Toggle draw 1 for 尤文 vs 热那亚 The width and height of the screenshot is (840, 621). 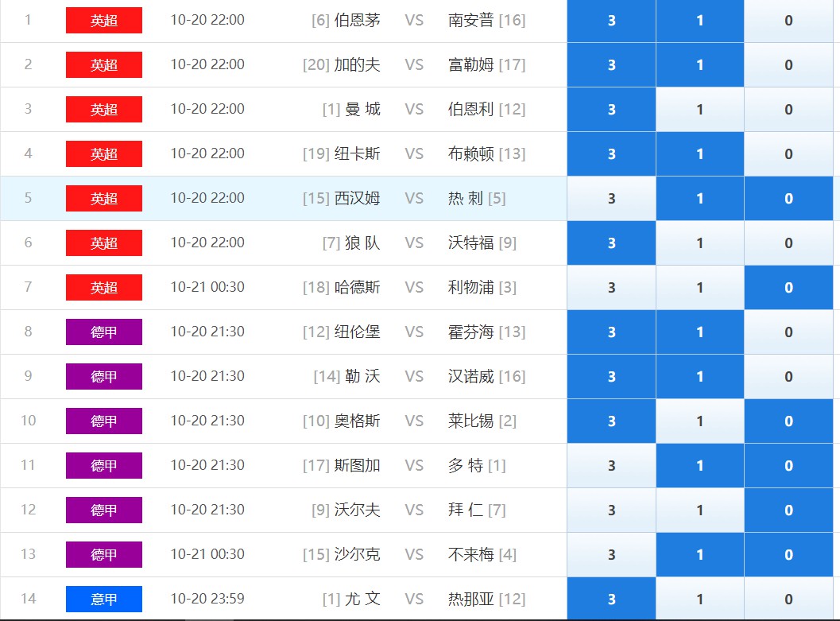coord(699,599)
